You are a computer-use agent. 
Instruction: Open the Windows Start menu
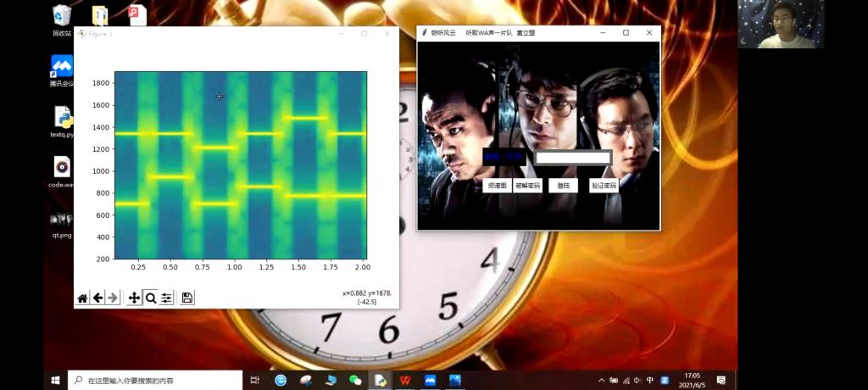tap(55, 380)
